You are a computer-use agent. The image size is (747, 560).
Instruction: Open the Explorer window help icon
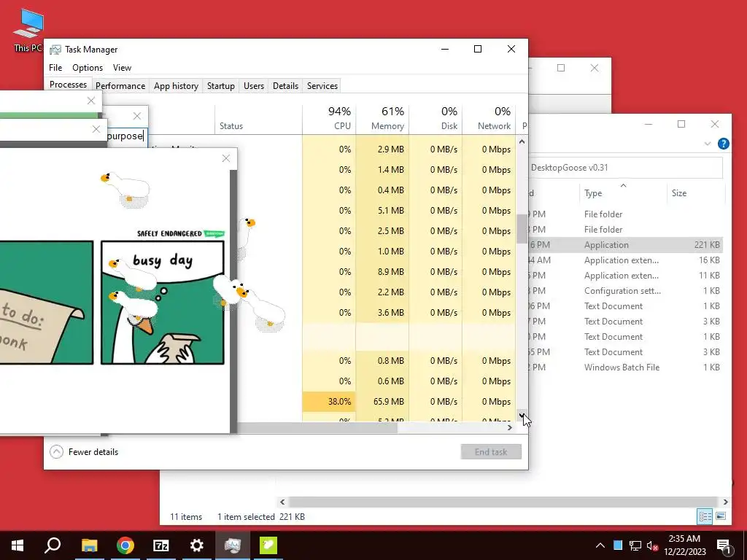tap(723, 144)
